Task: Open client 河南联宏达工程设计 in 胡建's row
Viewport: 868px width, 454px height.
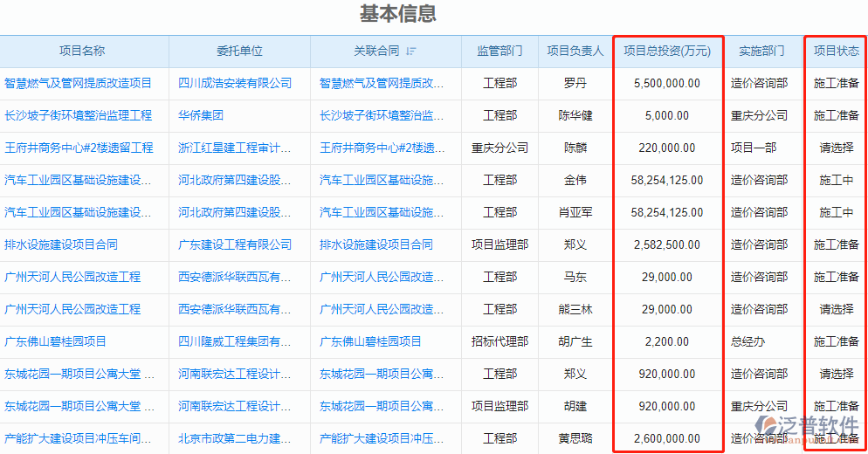Action: [x=234, y=406]
